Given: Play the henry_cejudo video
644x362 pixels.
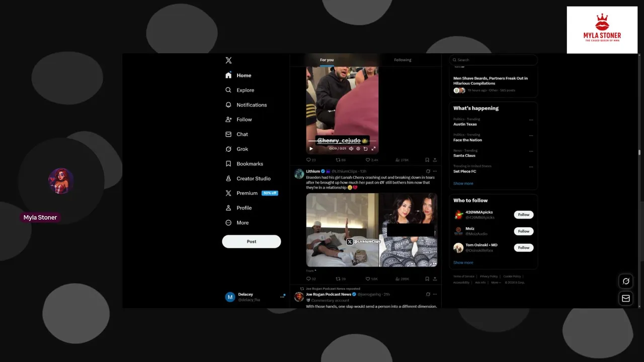Looking at the screenshot, I should pyautogui.click(x=311, y=149).
